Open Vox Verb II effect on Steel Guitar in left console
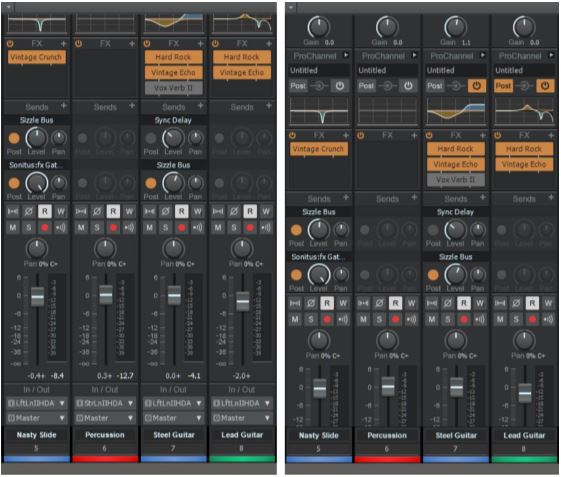Image resolution: width=561 pixels, height=477 pixels. (174, 88)
